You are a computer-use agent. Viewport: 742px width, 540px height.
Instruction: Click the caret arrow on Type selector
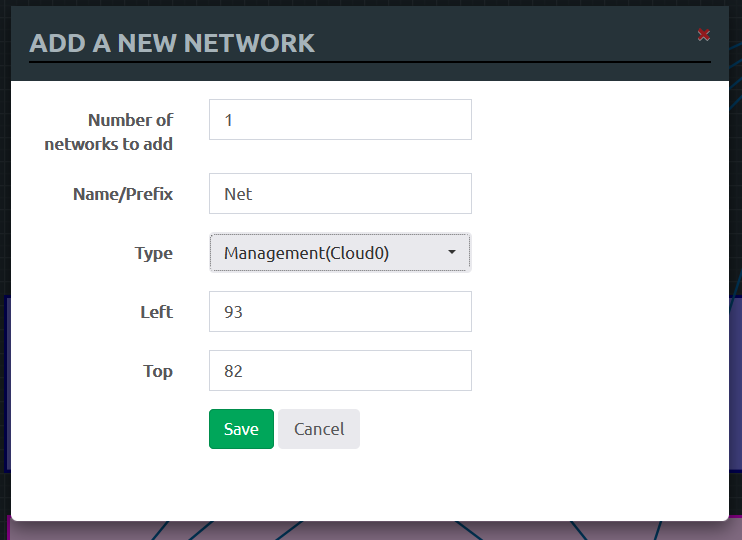pos(452,253)
